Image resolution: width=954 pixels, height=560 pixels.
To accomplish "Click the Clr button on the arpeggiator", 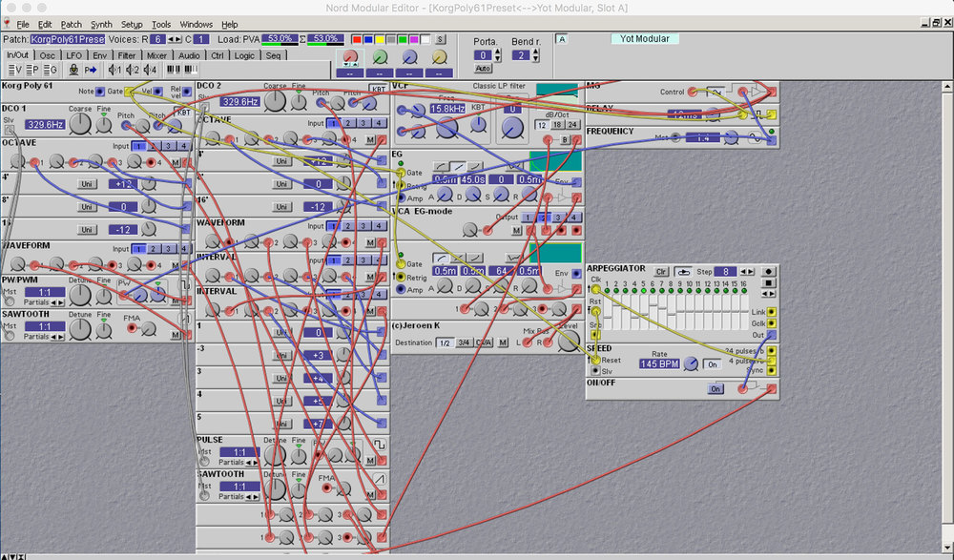I will click(x=660, y=272).
